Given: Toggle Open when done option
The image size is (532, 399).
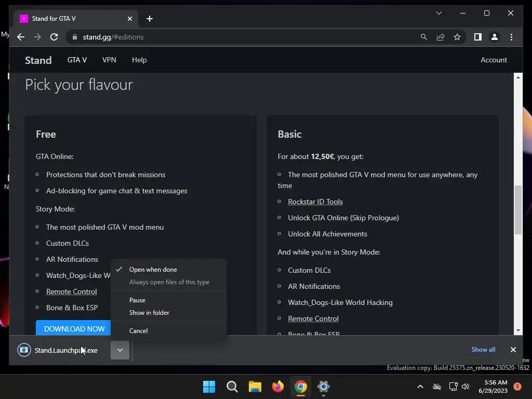Looking at the screenshot, I should click(169, 270).
